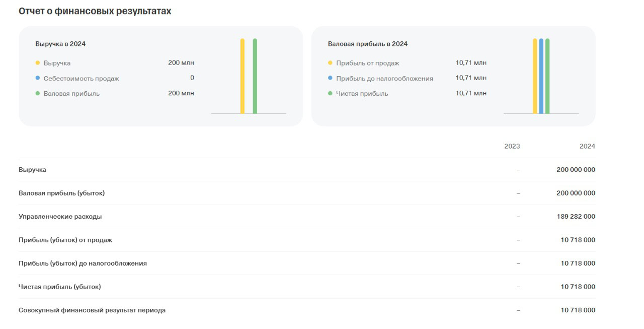
Task: Click the Отчет о финансовых результатах heading
Action: point(95,11)
